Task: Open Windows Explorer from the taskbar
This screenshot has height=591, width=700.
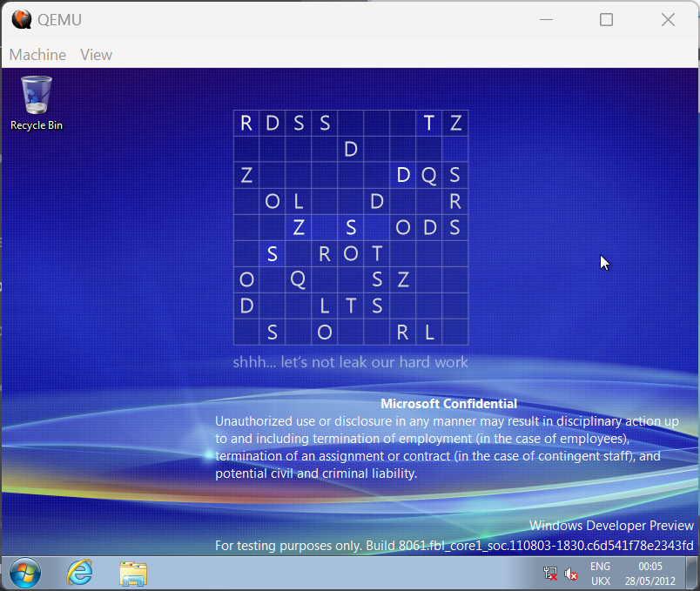Action: pyautogui.click(x=133, y=574)
